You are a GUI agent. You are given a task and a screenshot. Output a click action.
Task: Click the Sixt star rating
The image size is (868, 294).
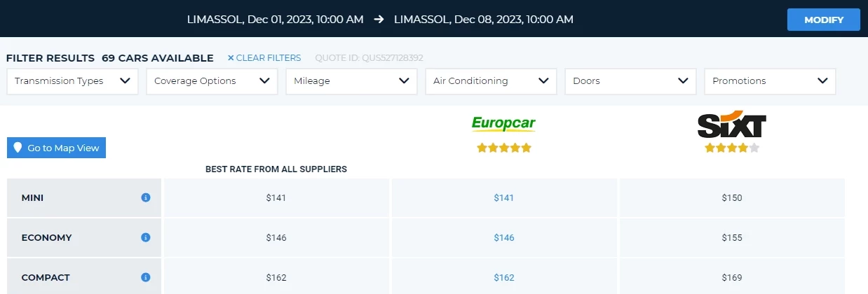click(x=732, y=148)
